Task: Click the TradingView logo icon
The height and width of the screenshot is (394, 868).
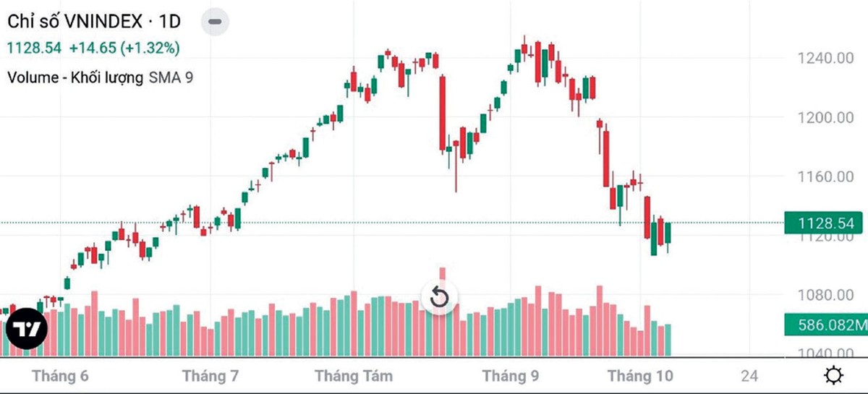Action: tap(27, 329)
